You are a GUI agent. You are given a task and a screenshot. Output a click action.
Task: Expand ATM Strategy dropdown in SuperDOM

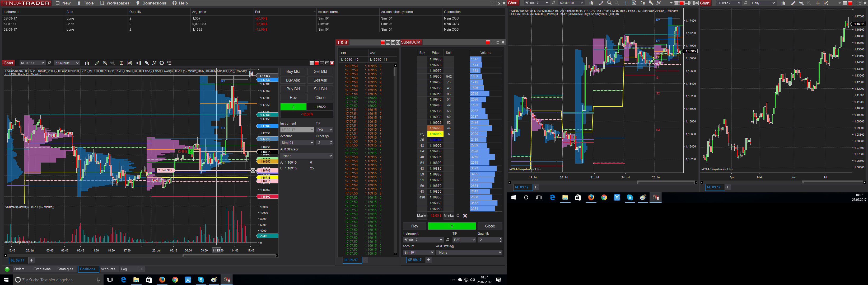pyautogui.click(x=469, y=252)
